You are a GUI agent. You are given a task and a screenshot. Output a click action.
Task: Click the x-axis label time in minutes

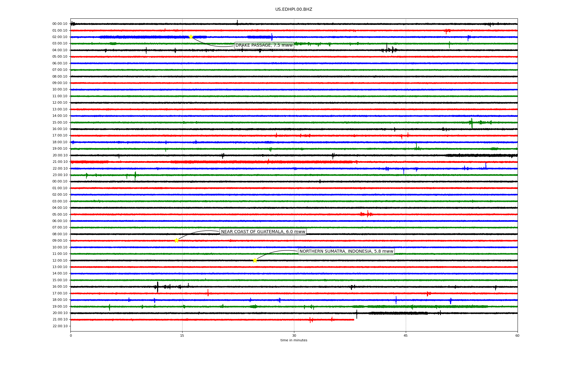tap(294, 340)
